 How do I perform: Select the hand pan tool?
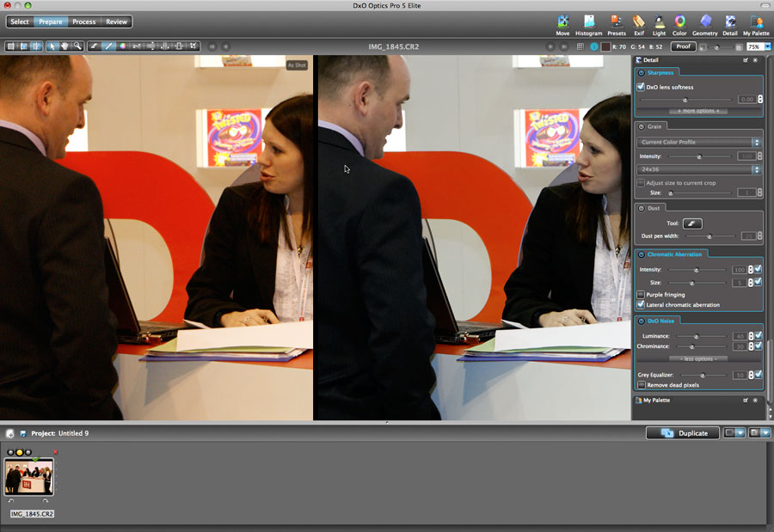[64, 46]
